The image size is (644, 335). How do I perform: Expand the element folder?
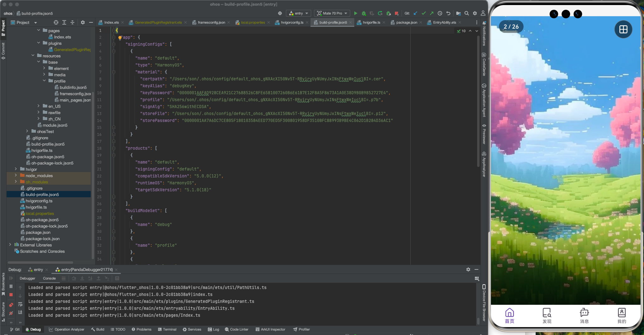point(44,68)
